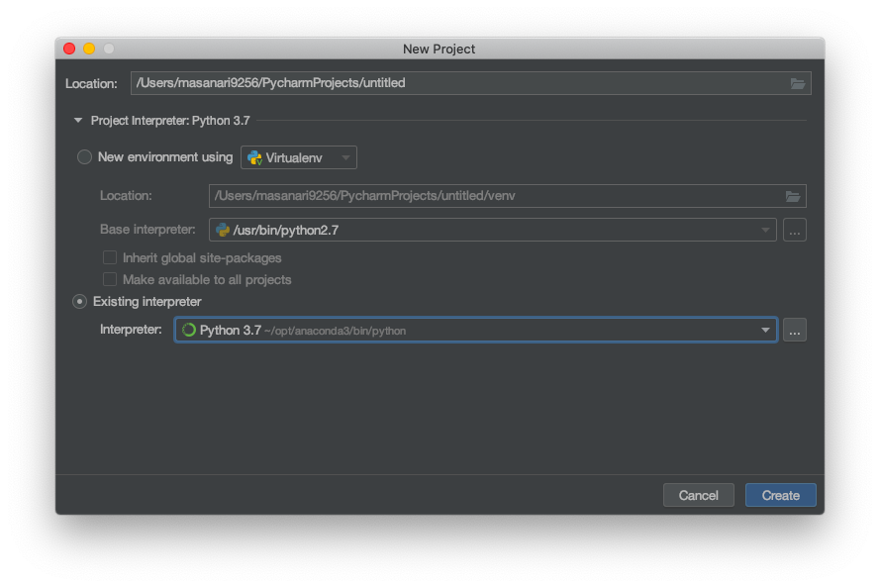880x588 pixels.
Task: Open the Virtualenv environment type dropdown
Action: coord(299,157)
